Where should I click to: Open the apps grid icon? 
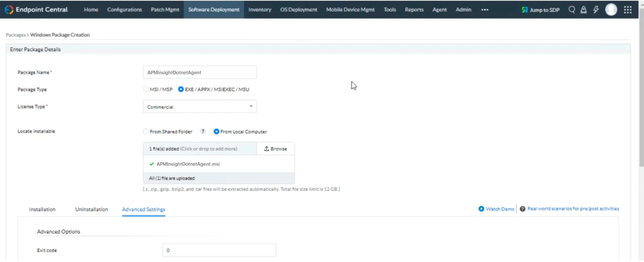click(627, 10)
